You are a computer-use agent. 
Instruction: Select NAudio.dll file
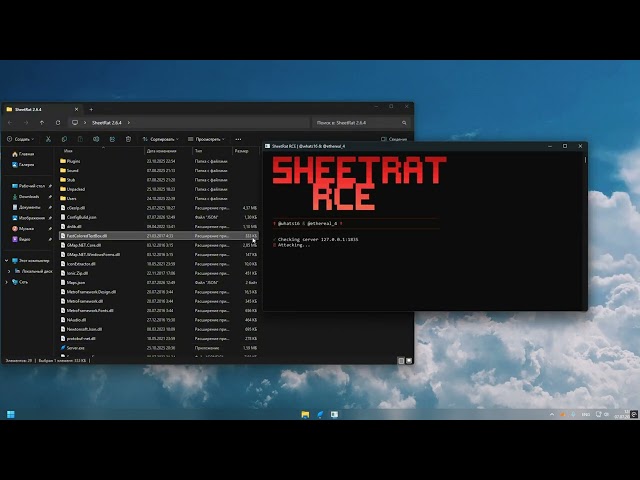[159, 320]
